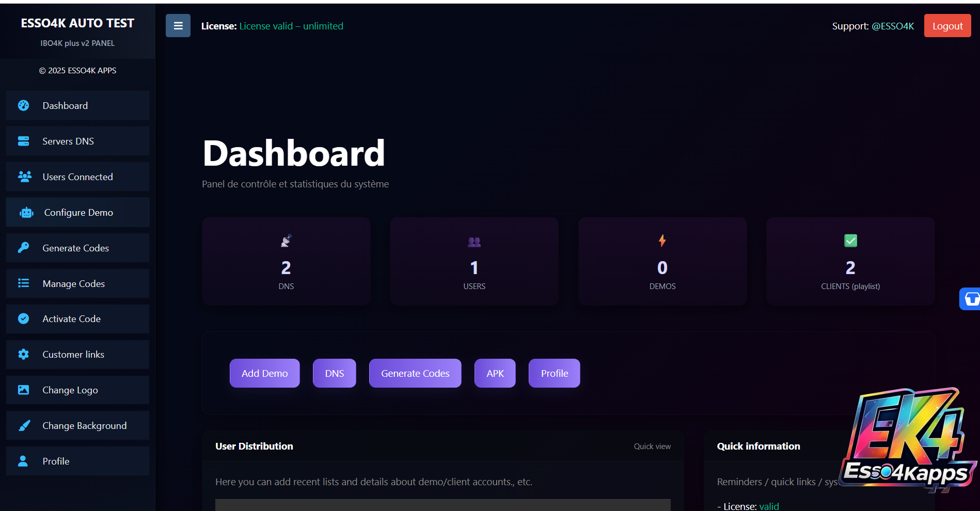Open the @ESSO4K support link

[x=893, y=26]
